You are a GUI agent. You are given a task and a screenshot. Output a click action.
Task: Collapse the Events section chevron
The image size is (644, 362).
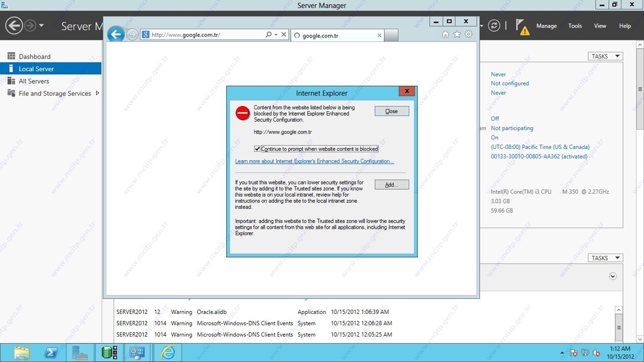coord(613,277)
